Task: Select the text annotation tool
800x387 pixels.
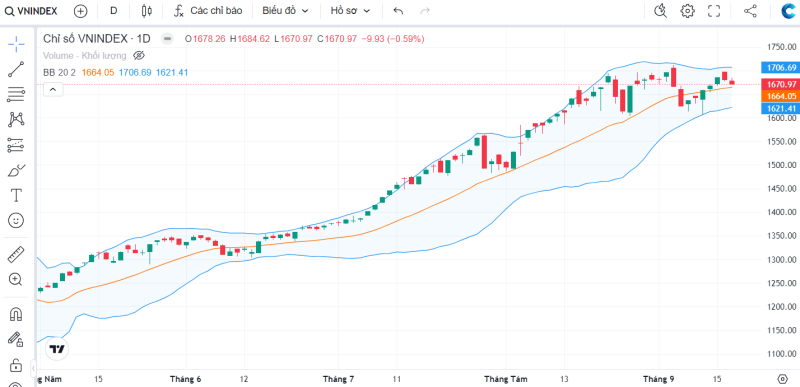Action: click(x=16, y=195)
